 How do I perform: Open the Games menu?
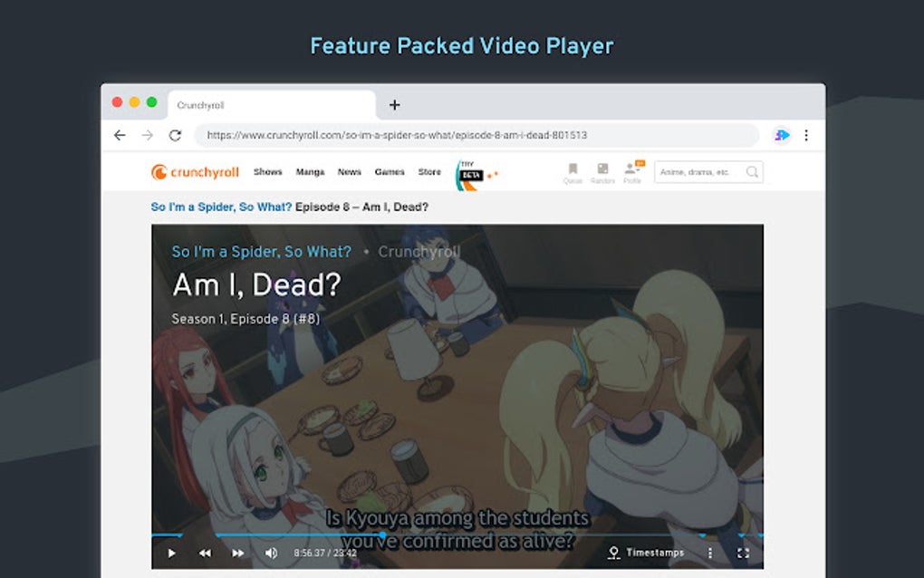[x=390, y=172]
